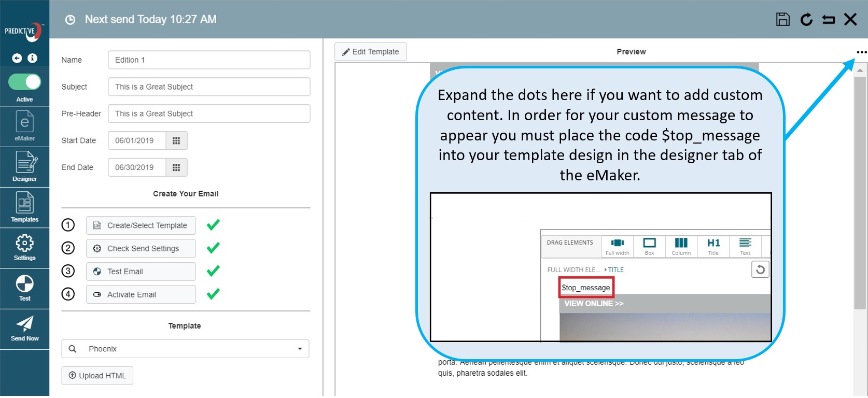
Task: Open the End Date calendar picker
Action: tap(176, 167)
